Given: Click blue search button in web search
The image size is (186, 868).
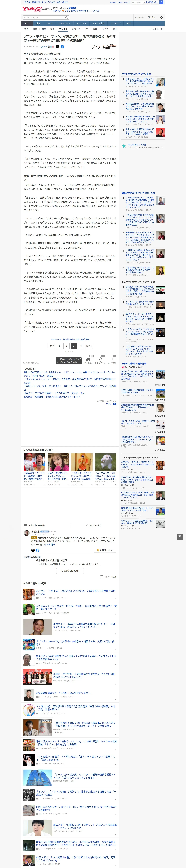Looking at the screenshot, I should tap(161, 2).
